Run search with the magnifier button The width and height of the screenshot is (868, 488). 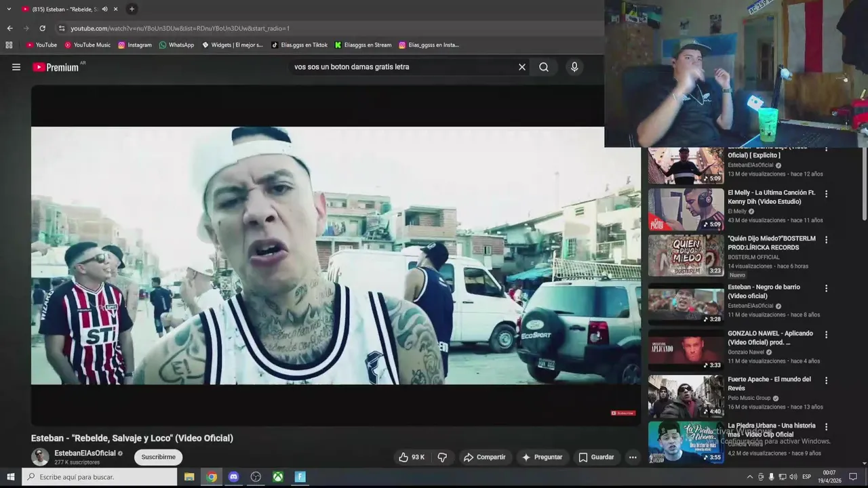pos(544,67)
